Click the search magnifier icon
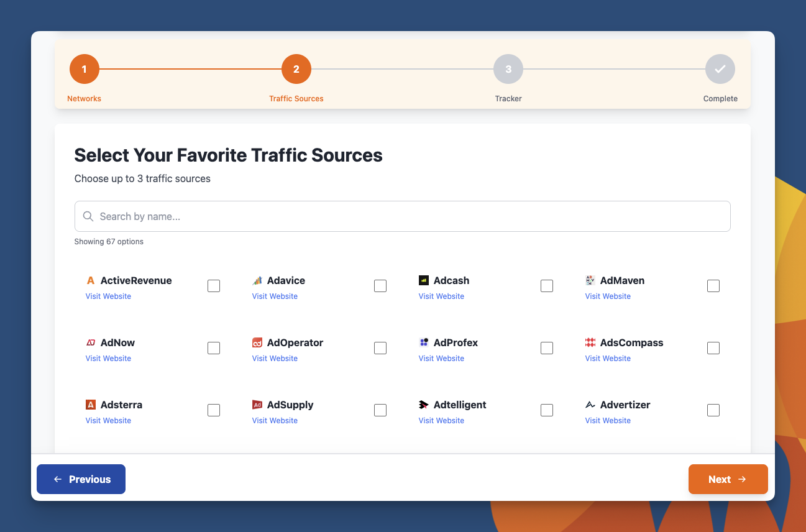The image size is (806, 532). point(88,216)
